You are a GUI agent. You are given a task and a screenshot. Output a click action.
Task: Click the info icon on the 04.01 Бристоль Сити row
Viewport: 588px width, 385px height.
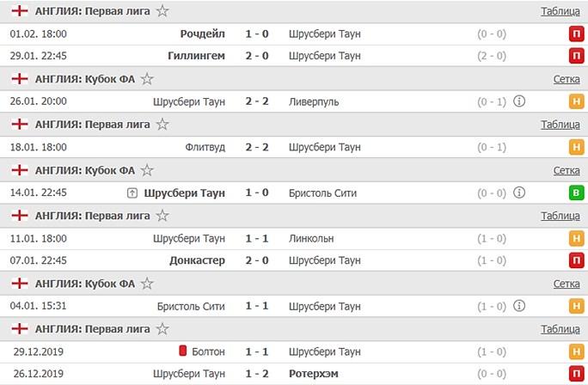pos(518,306)
